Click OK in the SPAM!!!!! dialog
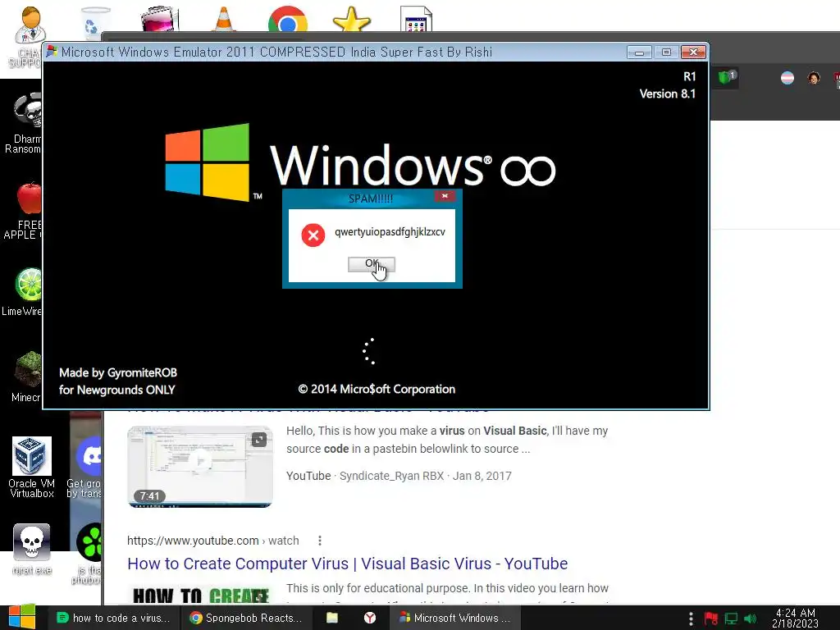 [x=372, y=264]
